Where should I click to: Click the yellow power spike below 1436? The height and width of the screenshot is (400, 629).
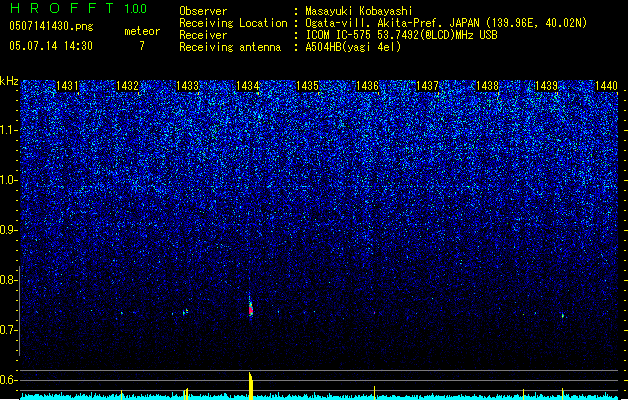tap(375, 392)
